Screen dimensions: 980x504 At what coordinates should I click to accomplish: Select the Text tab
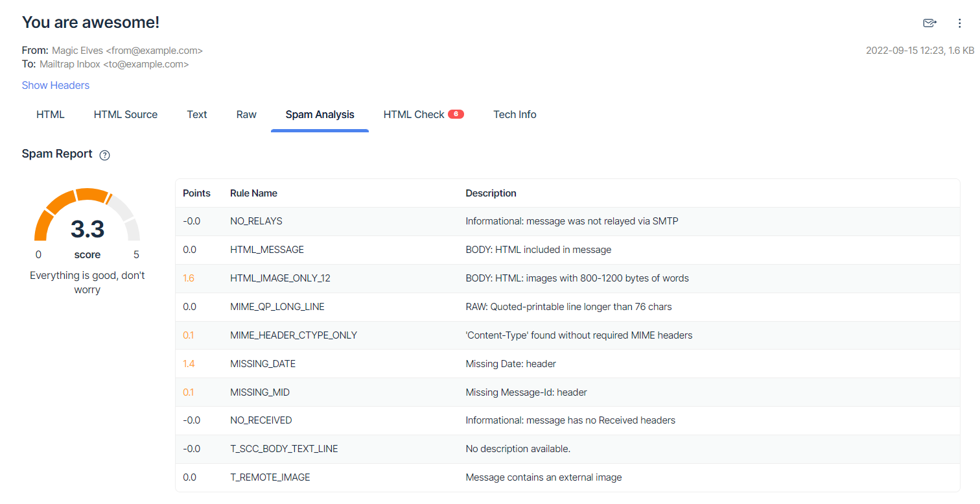(197, 115)
